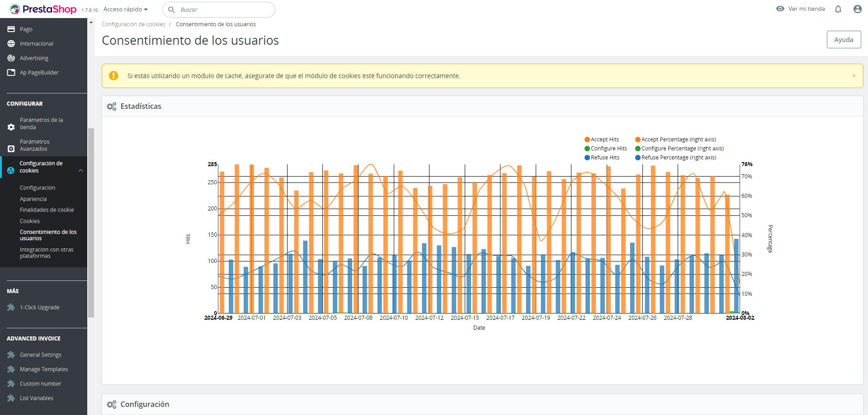
Task: Click the Accept Percentage legend color dot
Action: tap(638, 140)
